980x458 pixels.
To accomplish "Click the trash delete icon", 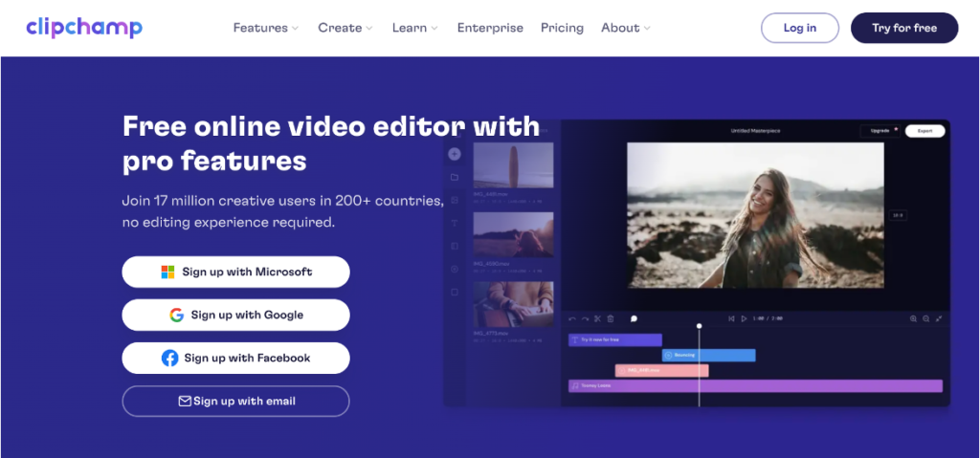I will point(611,318).
